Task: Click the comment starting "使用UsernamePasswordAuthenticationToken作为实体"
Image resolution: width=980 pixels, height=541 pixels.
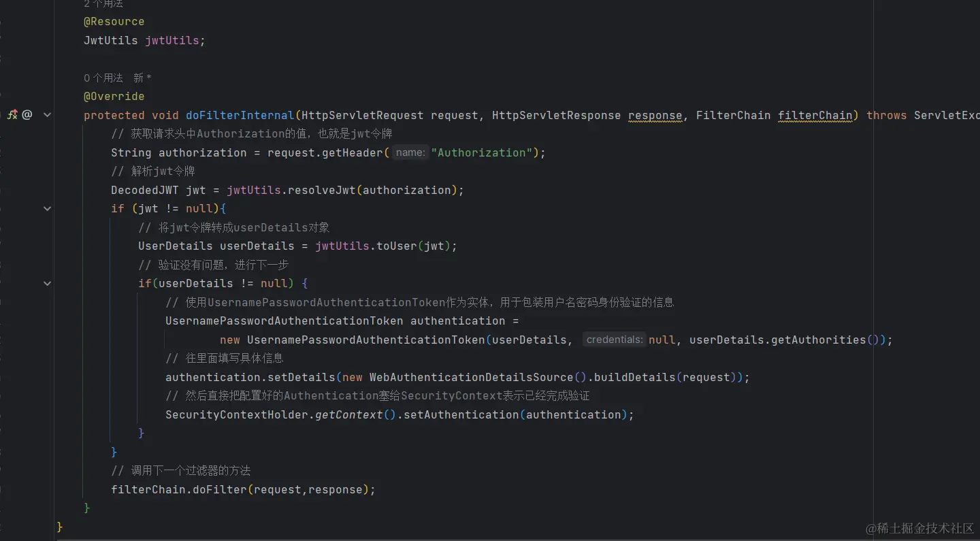Action: pyautogui.click(x=420, y=302)
